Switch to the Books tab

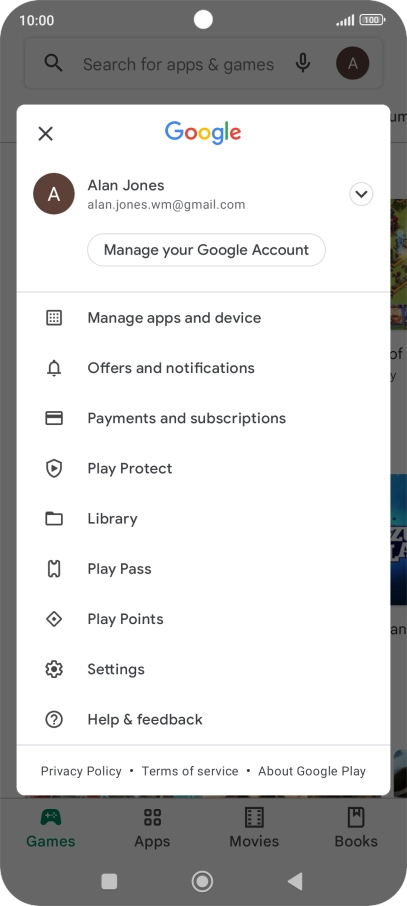356,829
